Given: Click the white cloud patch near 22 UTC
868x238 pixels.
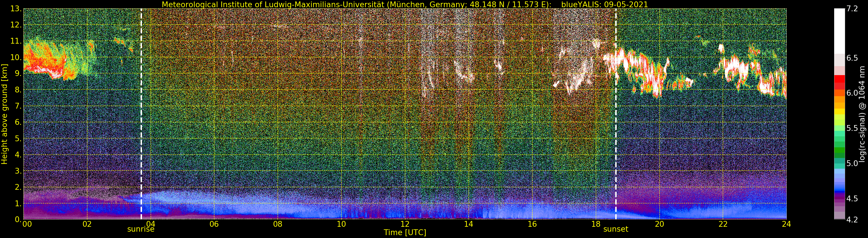Looking at the screenshot, I should [x=736, y=69].
